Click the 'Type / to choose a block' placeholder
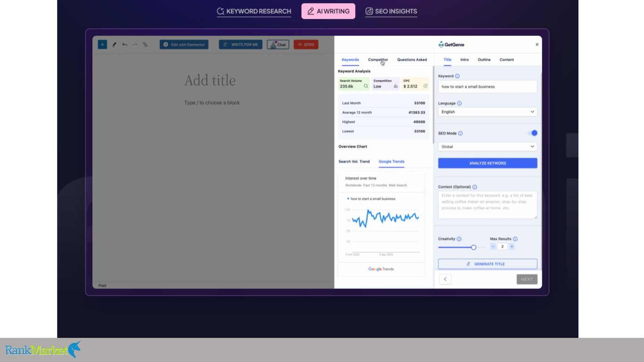The width and height of the screenshot is (644, 362). click(212, 103)
